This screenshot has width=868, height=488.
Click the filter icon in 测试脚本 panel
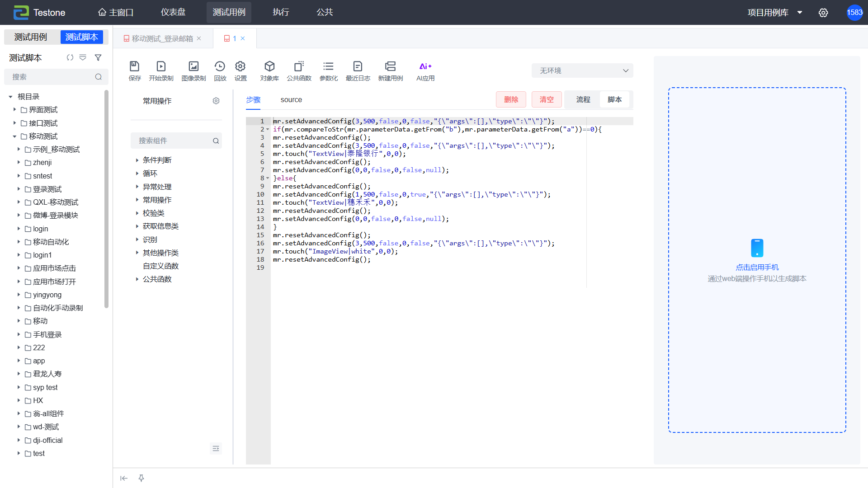[98, 58]
